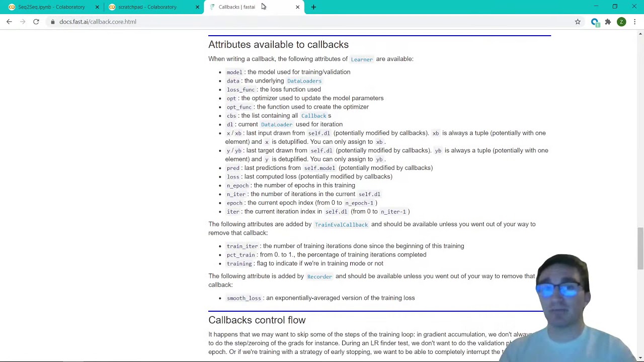
Task: Click the page vertical scrollbar thumb
Action: click(640, 248)
